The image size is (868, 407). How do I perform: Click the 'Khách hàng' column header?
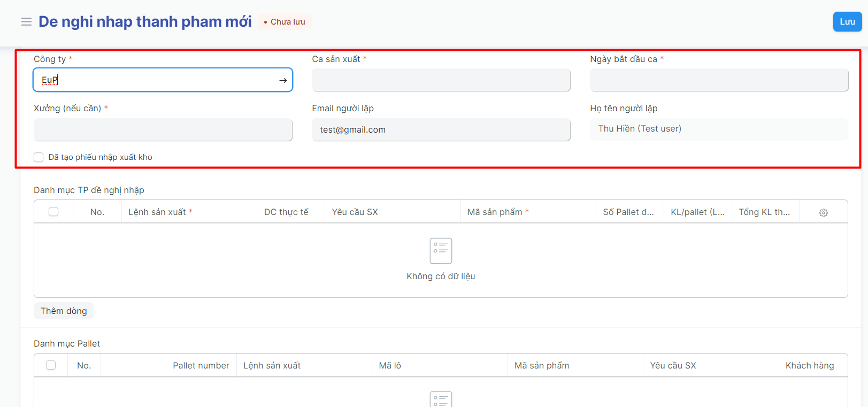tap(809, 365)
